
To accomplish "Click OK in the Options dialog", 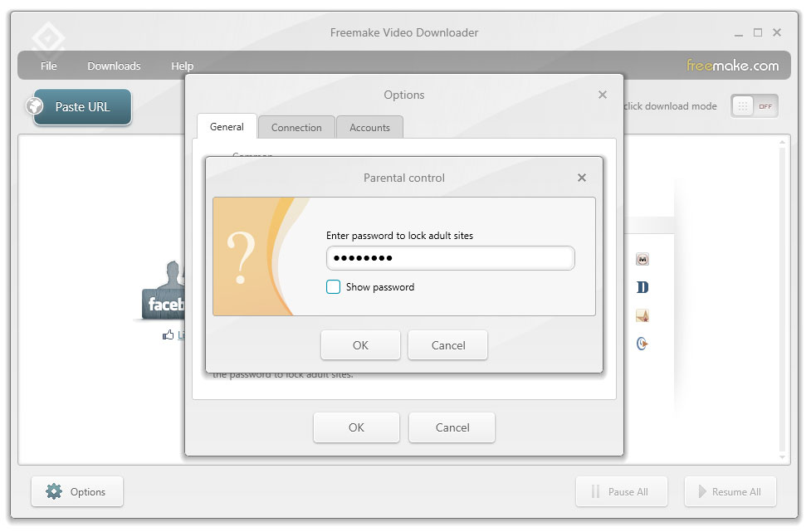I will tap(356, 427).
